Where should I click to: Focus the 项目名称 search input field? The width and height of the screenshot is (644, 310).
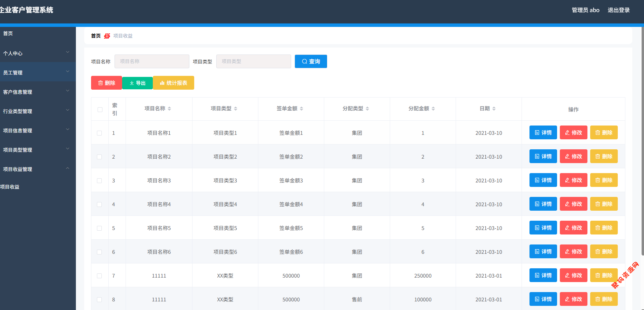coord(152,61)
